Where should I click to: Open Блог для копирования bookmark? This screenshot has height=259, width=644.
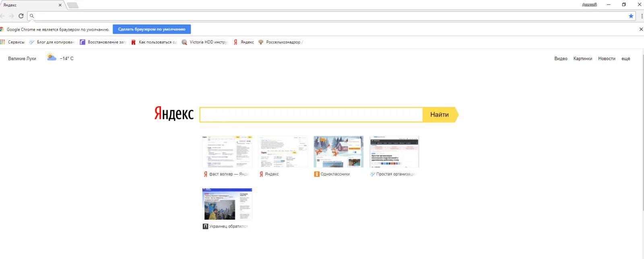pyautogui.click(x=52, y=42)
